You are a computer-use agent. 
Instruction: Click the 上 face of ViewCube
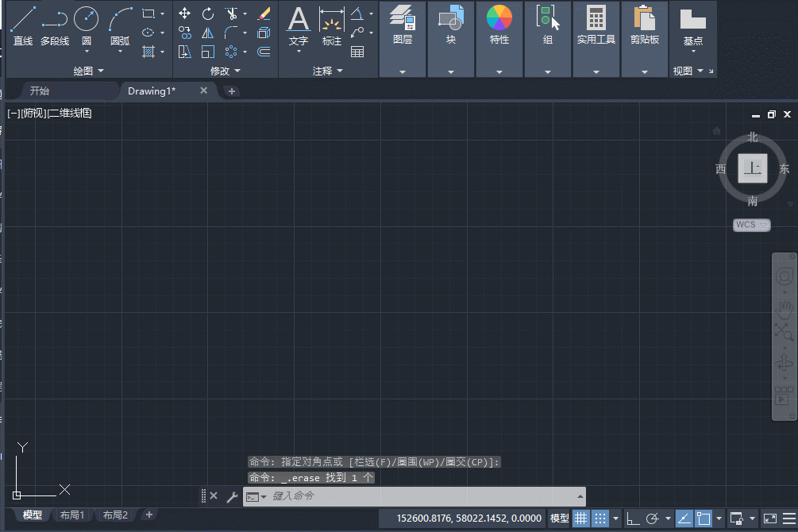click(752, 168)
